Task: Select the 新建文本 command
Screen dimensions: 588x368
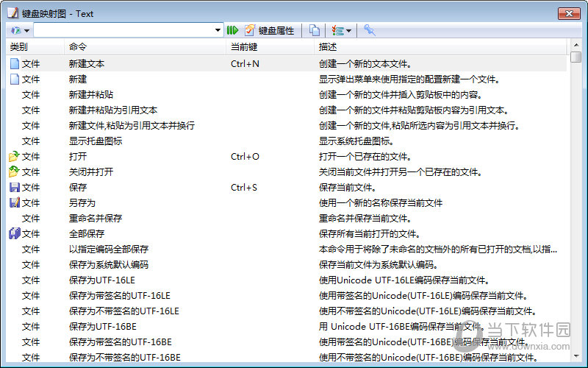Action: [x=87, y=64]
